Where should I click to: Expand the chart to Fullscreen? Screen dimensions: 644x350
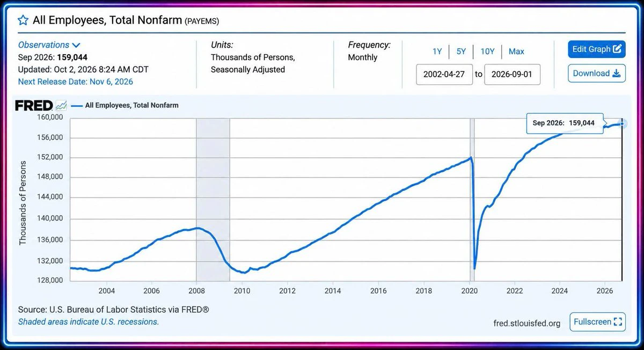(598, 322)
